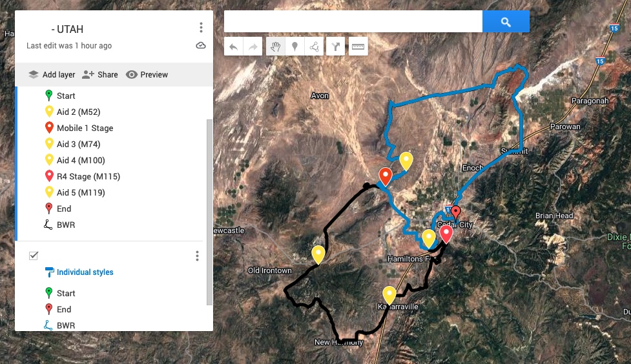631x364 pixels.
Task: Click the blue search button
Action: (x=506, y=21)
